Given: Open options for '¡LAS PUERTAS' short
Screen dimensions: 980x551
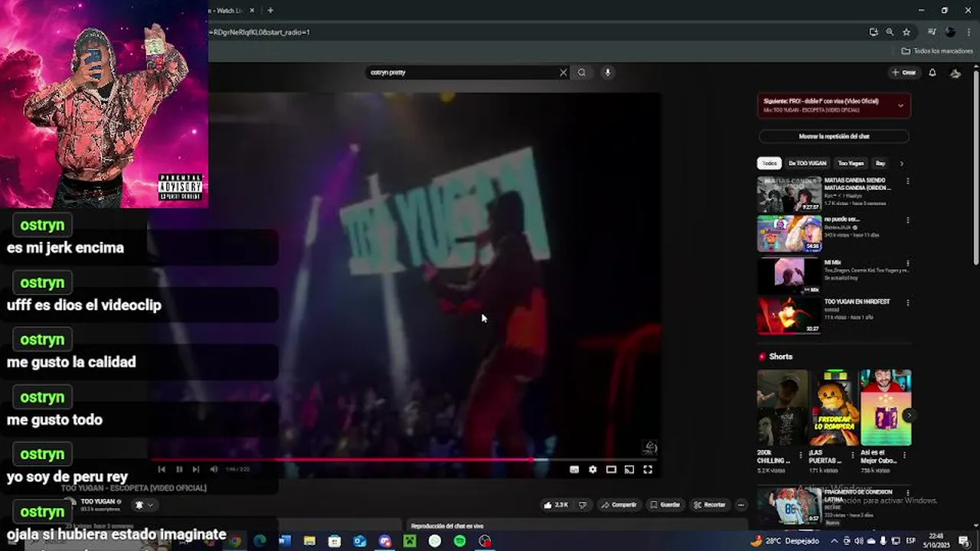Looking at the screenshot, I should (852, 455).
